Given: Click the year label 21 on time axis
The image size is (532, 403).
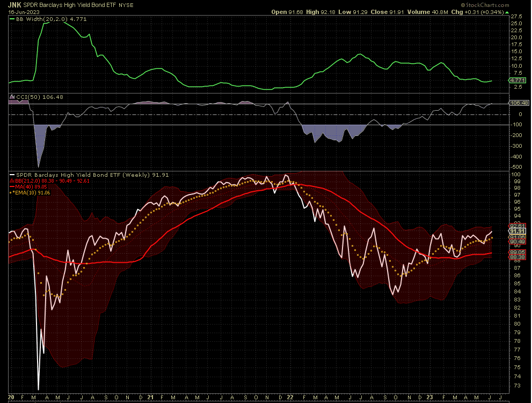Looking at the screenshot, I should point(151,397).
